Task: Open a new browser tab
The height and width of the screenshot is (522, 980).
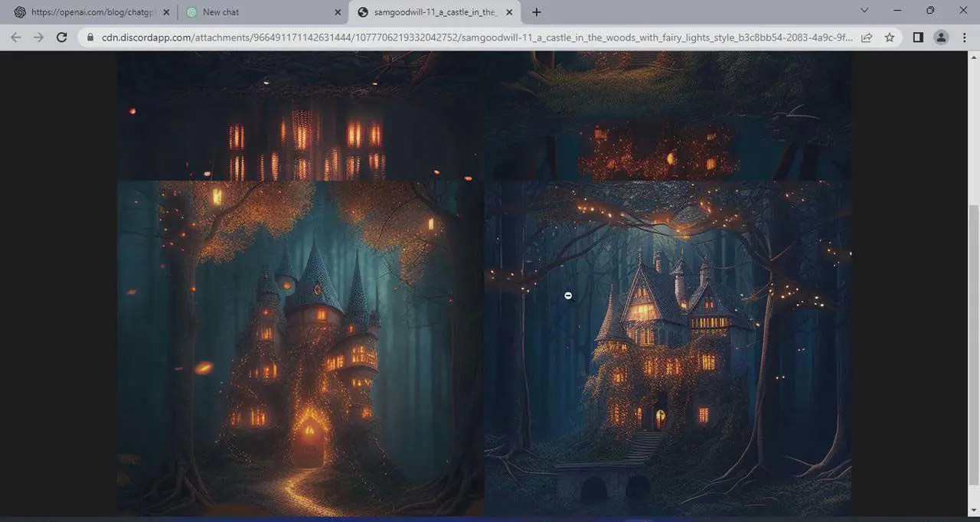Action: tap(537, 12)
